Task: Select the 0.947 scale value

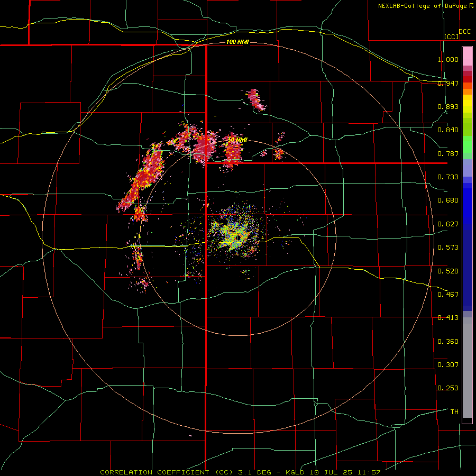Action: click(448, 83)
